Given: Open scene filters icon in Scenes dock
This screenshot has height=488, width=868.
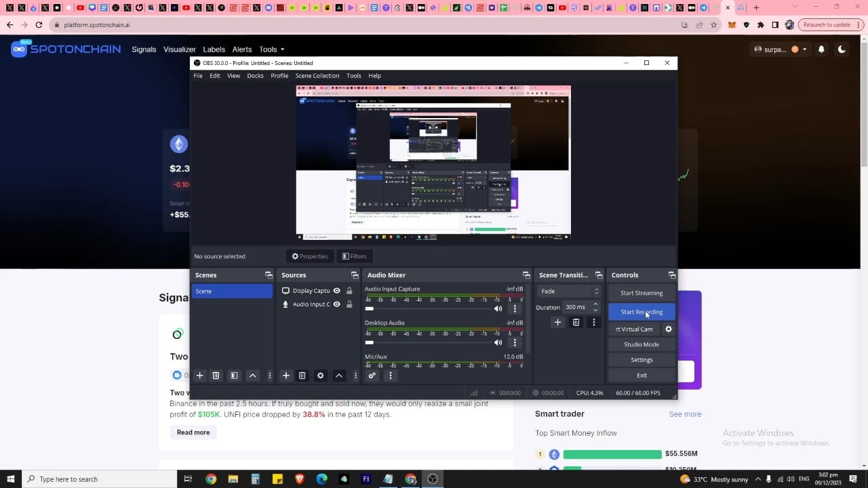Looking at the screenshot, I should tap(234, 375).
